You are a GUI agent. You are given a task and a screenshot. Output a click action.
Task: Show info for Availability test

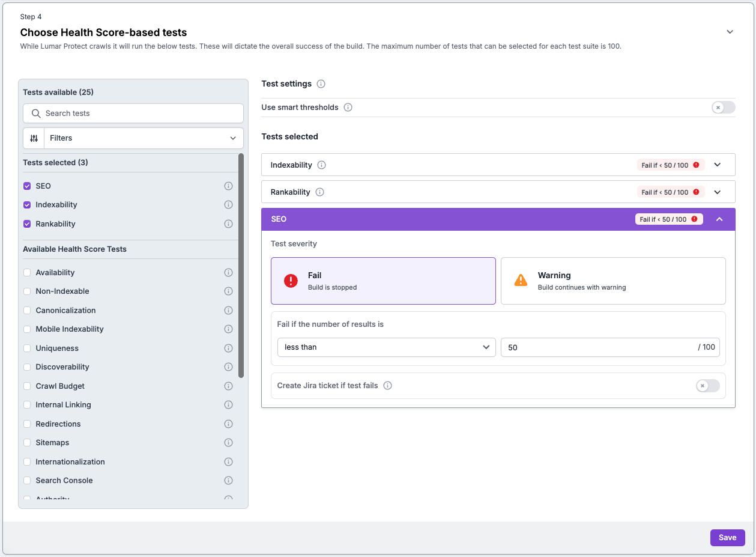click(x=228, y=273)
